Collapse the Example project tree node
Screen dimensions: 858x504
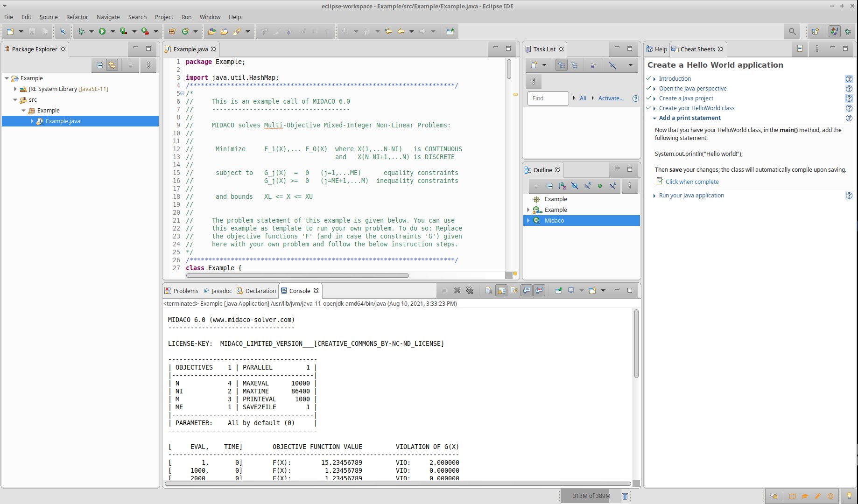[7, 78]
